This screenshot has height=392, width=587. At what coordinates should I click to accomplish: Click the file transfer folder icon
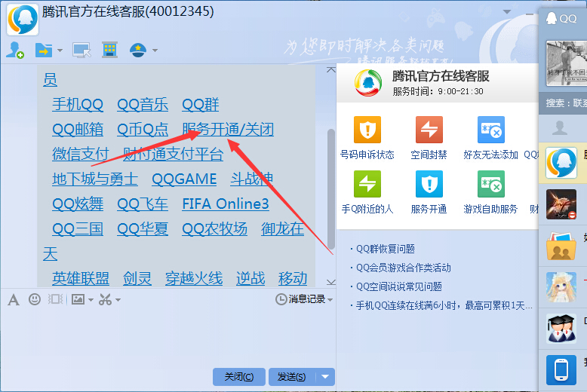44,50
